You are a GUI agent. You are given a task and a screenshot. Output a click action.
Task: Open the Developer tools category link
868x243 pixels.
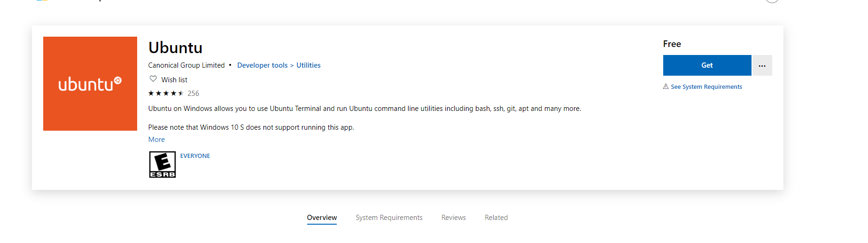point(262,65)
